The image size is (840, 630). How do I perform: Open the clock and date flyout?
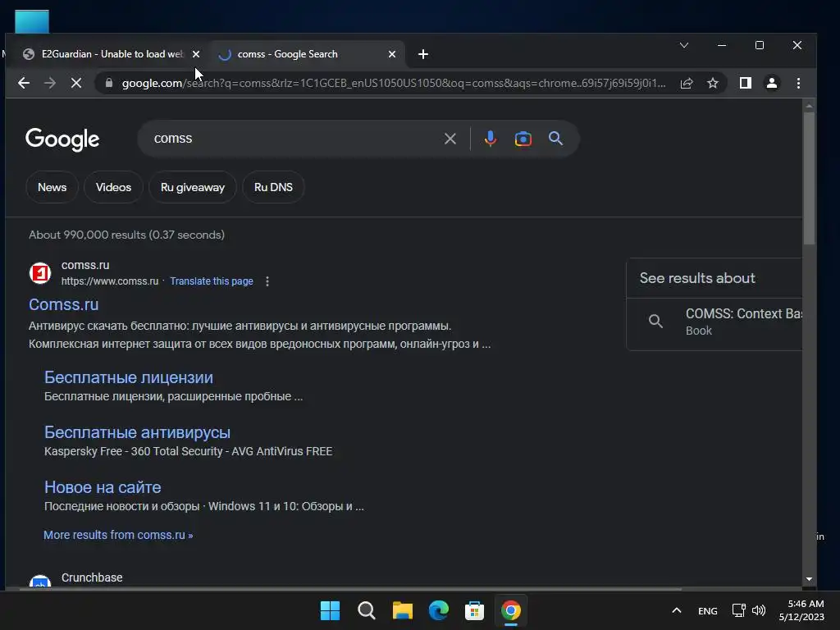802,610
